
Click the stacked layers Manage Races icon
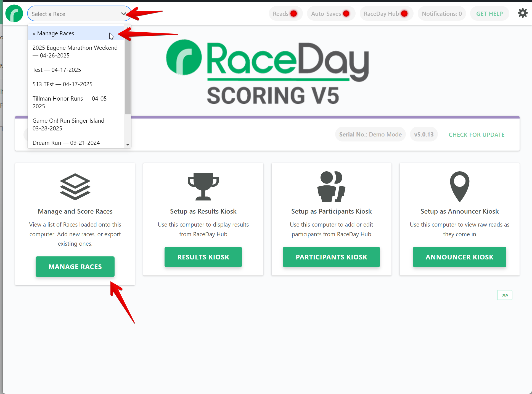(x=75, y=187)
